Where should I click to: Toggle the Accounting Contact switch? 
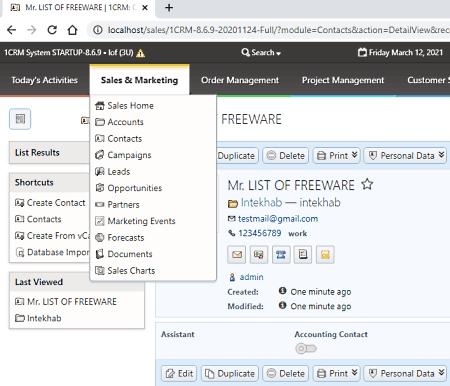306,349
